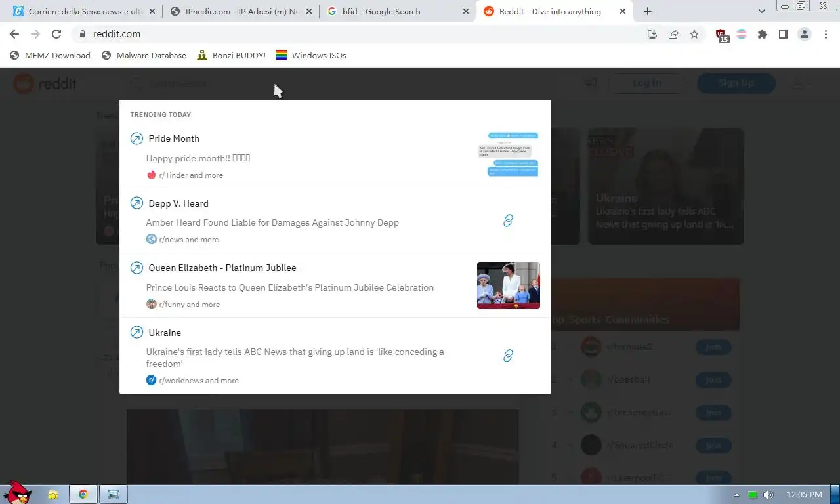Click the trending arrow icon beside Ukraine
Image resolution: width=840 pixels, height=504 pixels.
click(136, 333)
